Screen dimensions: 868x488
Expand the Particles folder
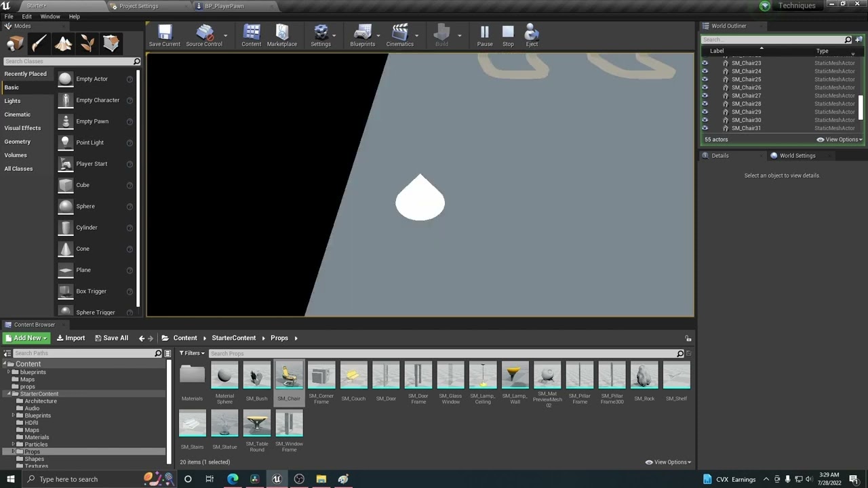pos(14,445)
